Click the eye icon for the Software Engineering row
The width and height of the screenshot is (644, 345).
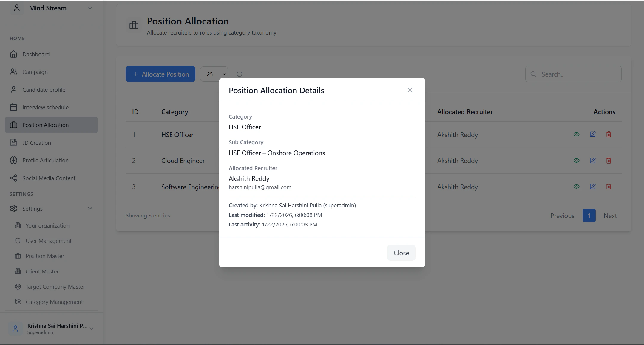[x=576, y=187]
